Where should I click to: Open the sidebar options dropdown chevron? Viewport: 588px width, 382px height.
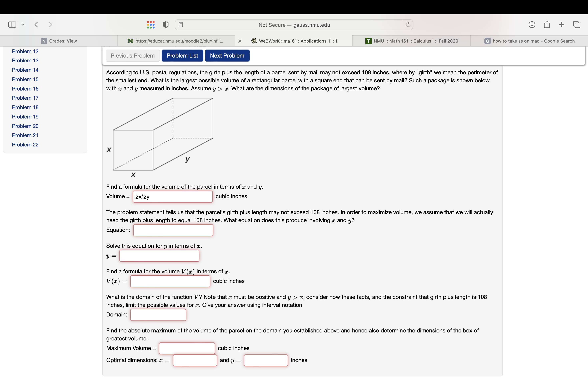click(23, 25)
